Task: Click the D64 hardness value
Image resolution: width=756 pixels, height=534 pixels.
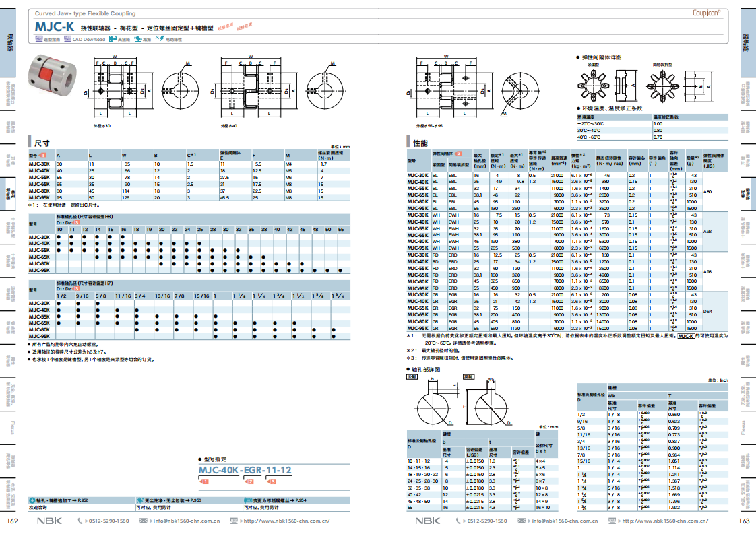Action: pyautogui.click(x=707, y=311)
